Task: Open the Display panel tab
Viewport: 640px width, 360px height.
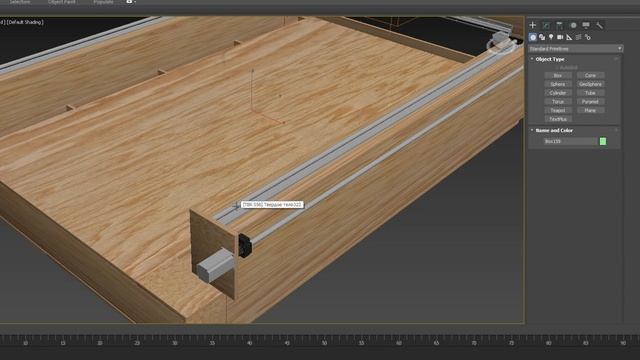Action: (586, 25)
